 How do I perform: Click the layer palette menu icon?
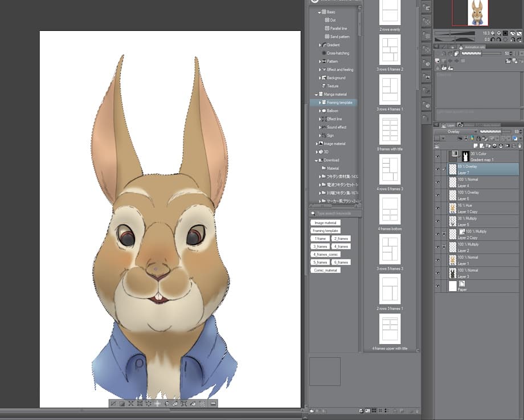click(x=437, y=146)
